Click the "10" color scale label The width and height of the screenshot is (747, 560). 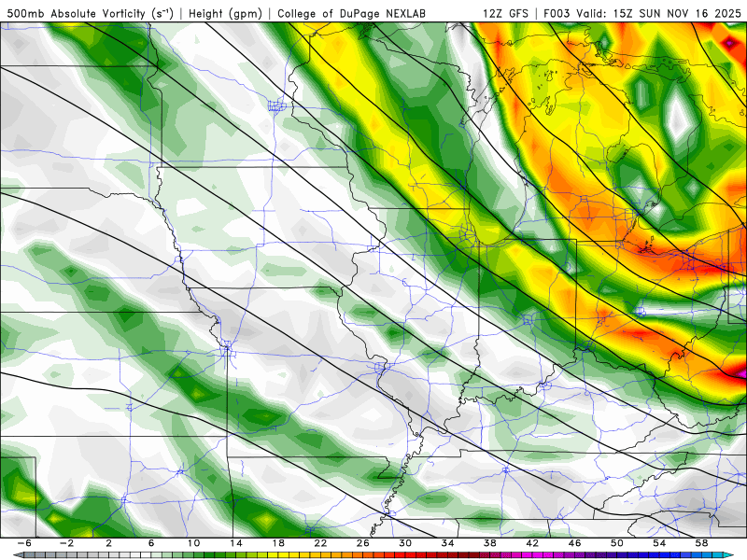[x=193, y=543]
